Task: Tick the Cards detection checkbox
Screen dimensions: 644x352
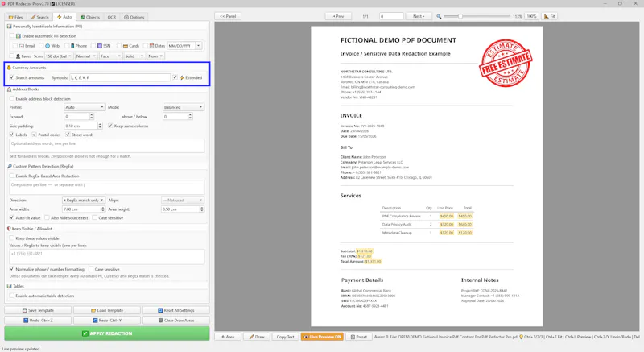Action: pyautogui.click(x=119, y=46)
